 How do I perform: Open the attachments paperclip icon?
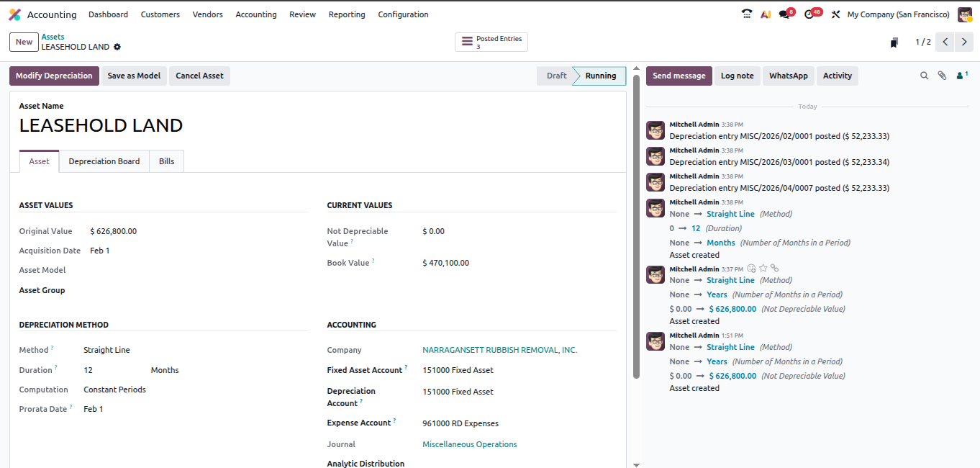(942, 76)
